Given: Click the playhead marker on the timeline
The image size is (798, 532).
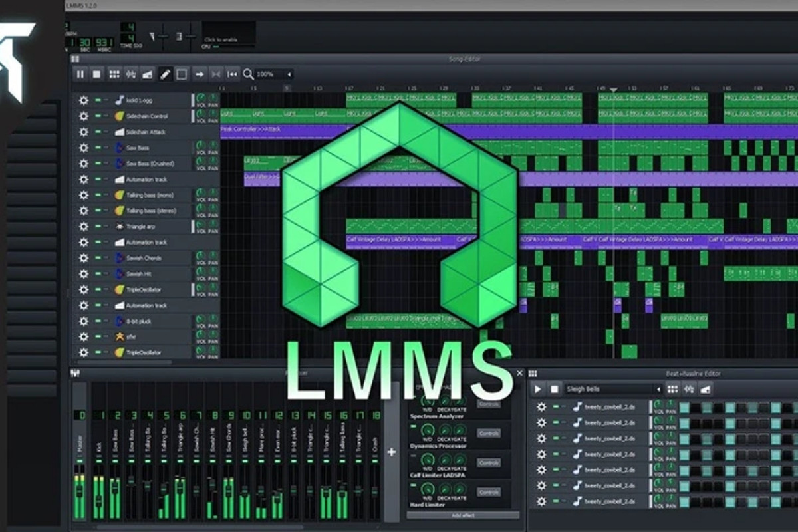Looking at the screenshot, I should [x=613, y=89].
